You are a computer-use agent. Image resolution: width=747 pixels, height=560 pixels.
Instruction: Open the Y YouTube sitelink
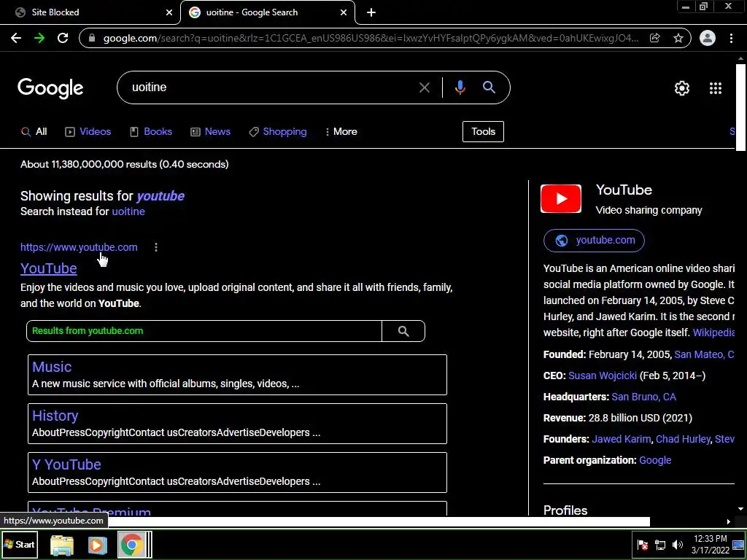pyautogui.click(x=66, y=464)
